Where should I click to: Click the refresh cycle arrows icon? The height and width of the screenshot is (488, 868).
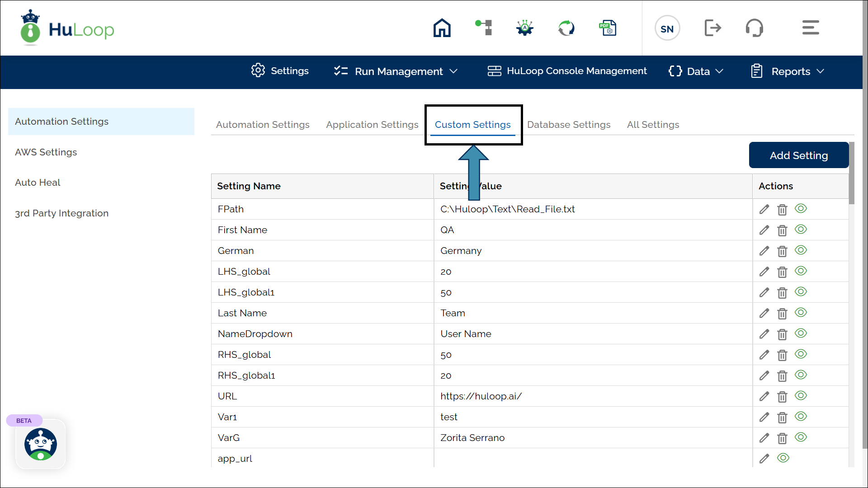(x=566, y=28)
